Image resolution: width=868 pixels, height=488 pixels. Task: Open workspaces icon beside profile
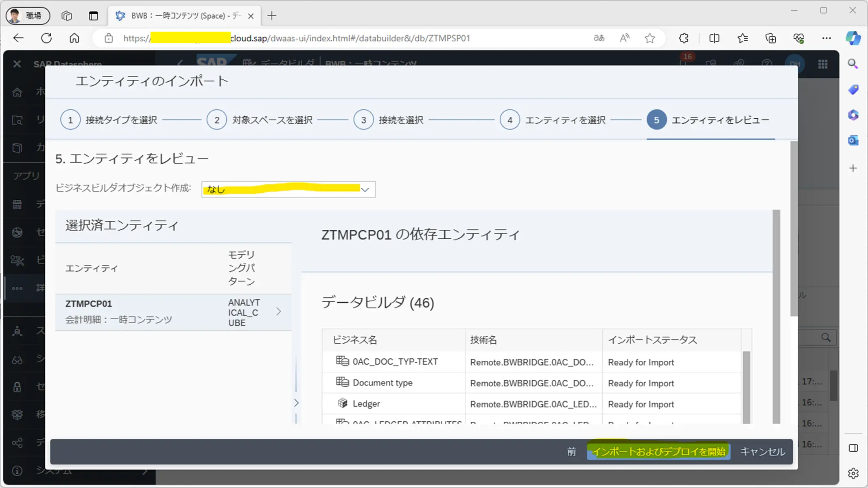coord(67,16)
